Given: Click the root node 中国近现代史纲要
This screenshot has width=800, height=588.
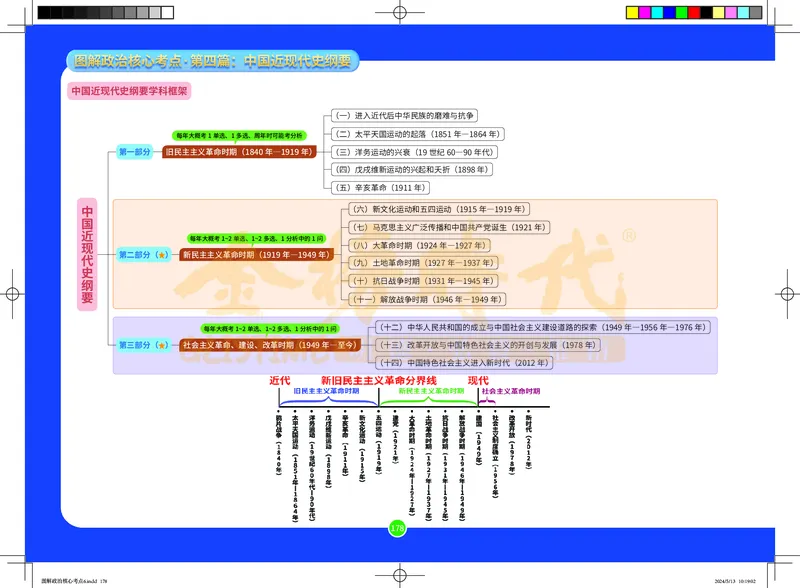Looking at the screenshot, I should tap(87, 254).
